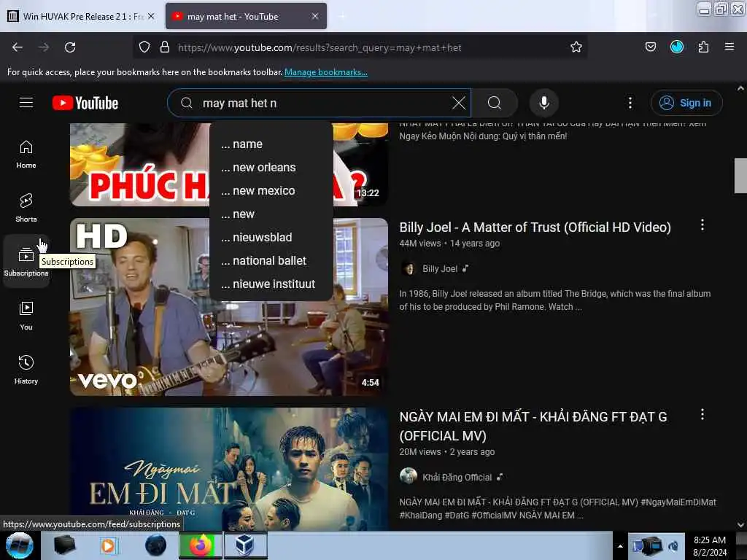Bookmark this page with star icon
The width and height of the screenshot is (747, 560).
click(576, 47)
